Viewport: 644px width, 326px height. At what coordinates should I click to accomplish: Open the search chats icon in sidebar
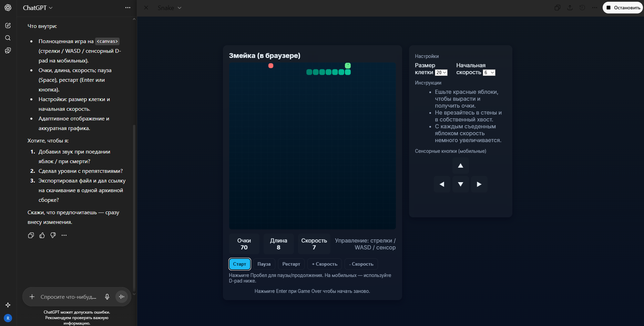click(x=8, y=38)
